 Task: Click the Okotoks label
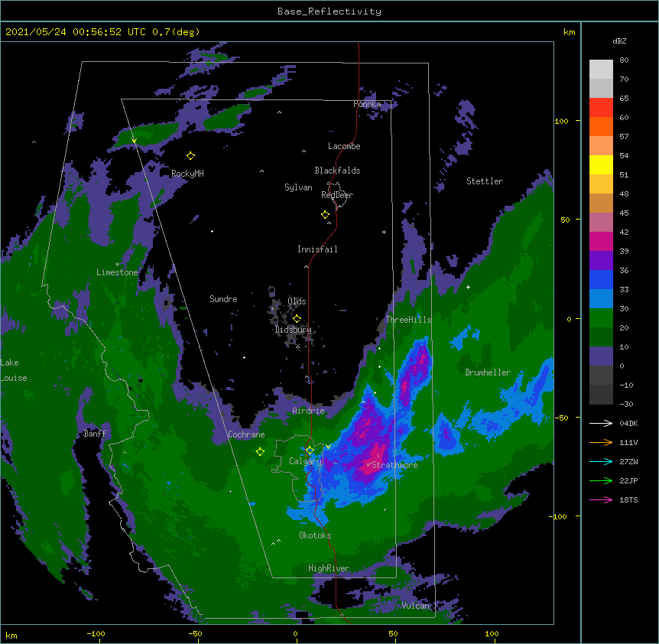pyautogui.click(x=315, y=535)
